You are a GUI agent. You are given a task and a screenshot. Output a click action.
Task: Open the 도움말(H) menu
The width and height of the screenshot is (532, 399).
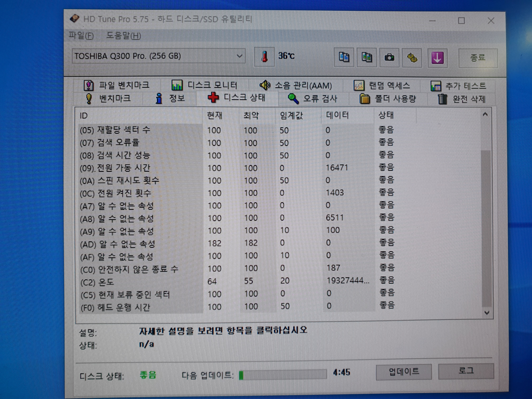[x=124, y=36]
